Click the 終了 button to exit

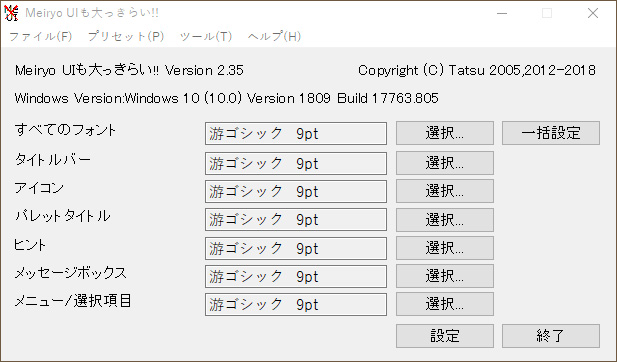[x=551, y=336]
